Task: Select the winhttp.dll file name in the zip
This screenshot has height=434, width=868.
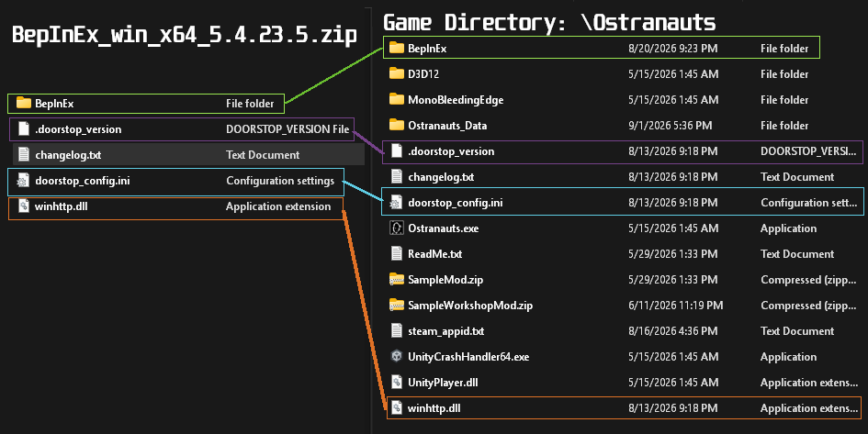Action: [61, 206]
